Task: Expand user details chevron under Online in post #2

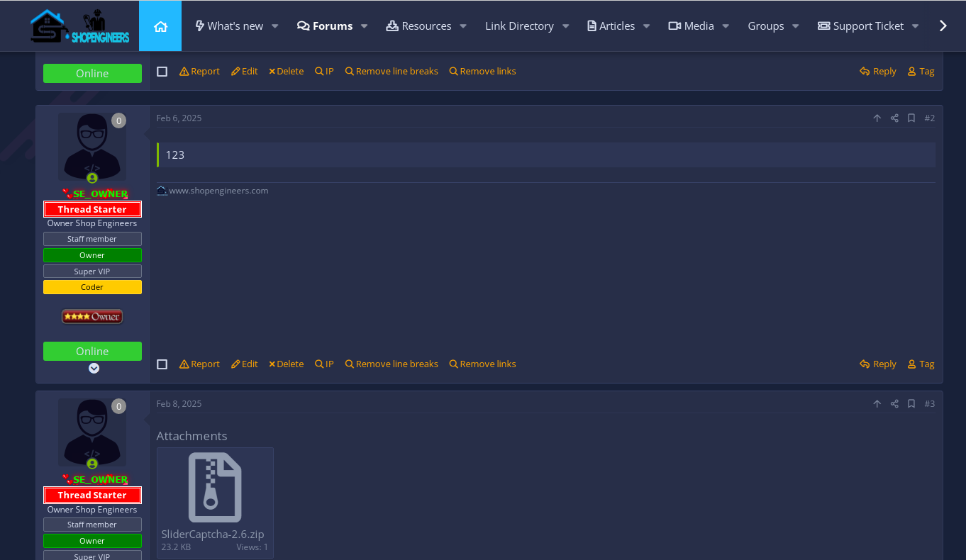Action: [94, 369]
